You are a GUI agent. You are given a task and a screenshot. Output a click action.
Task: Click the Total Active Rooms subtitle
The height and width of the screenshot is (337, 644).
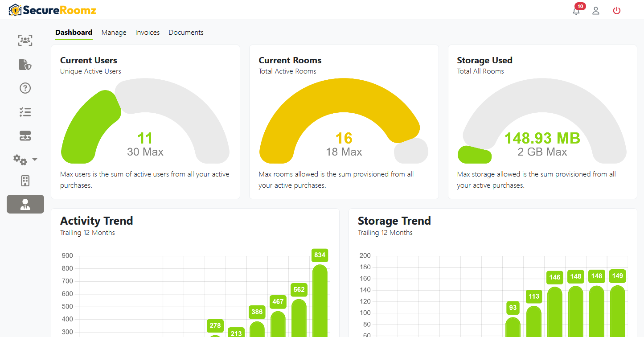(x=287, y=71)
